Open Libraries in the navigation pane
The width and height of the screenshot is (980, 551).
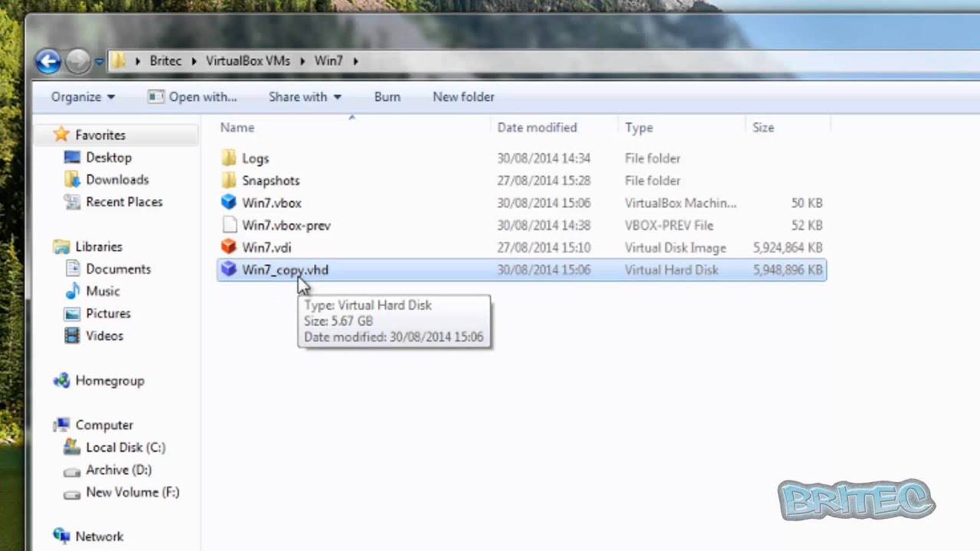(99, 247)
